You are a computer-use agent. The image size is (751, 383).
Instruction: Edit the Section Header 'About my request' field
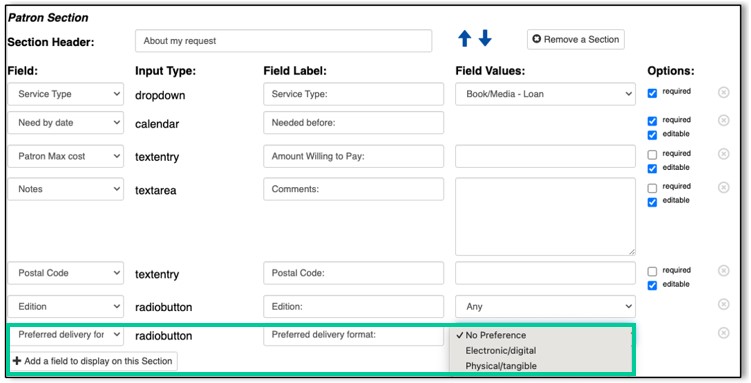click(284, 41)
